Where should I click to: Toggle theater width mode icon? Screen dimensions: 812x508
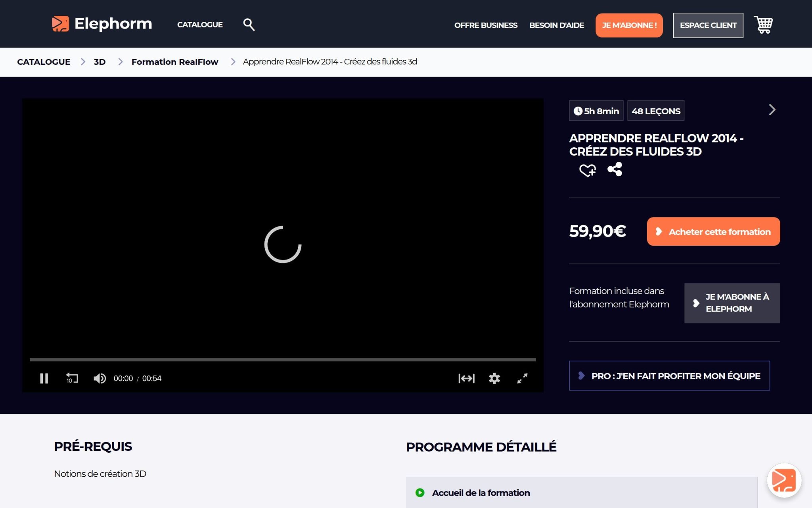point(466,378)
